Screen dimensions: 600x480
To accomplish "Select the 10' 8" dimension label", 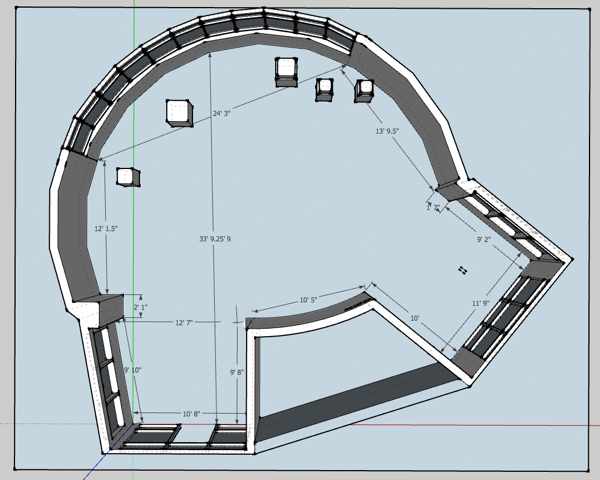I will pos(192,413).
